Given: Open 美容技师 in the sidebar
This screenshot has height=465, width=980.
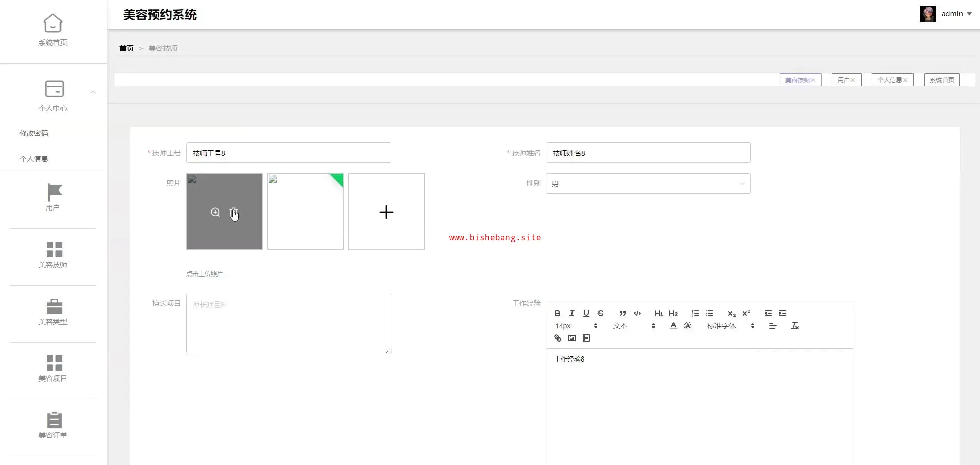Looking at the screenshot, I should tap(53, 255).
